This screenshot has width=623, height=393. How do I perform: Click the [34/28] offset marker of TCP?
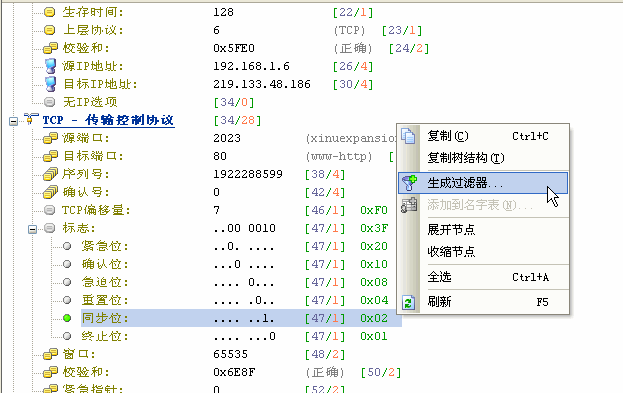point(237,120)
